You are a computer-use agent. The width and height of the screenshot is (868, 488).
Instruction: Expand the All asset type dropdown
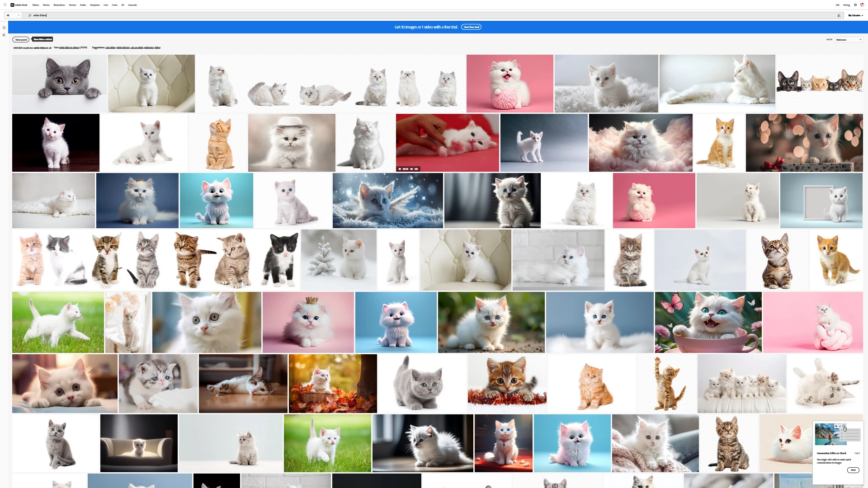(13, 15)
